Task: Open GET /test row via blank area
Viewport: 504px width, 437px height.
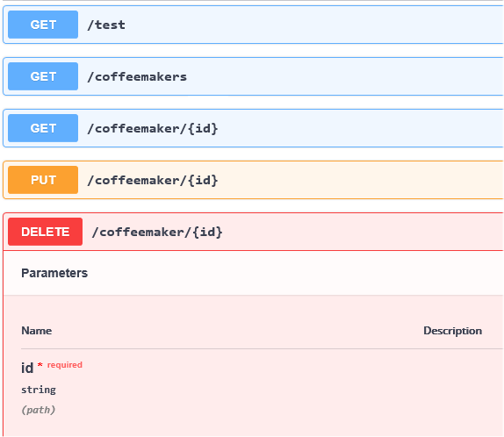Action: pos(315,25)
